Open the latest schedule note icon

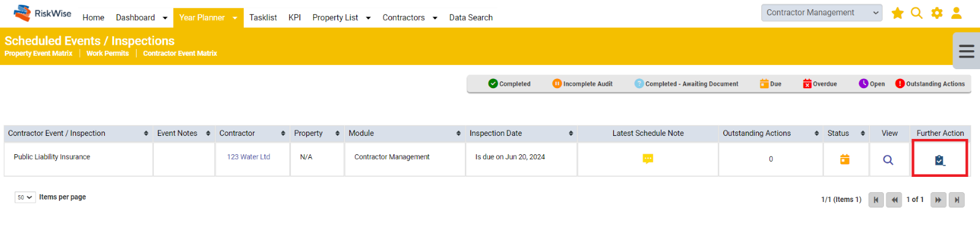[648, 159]
